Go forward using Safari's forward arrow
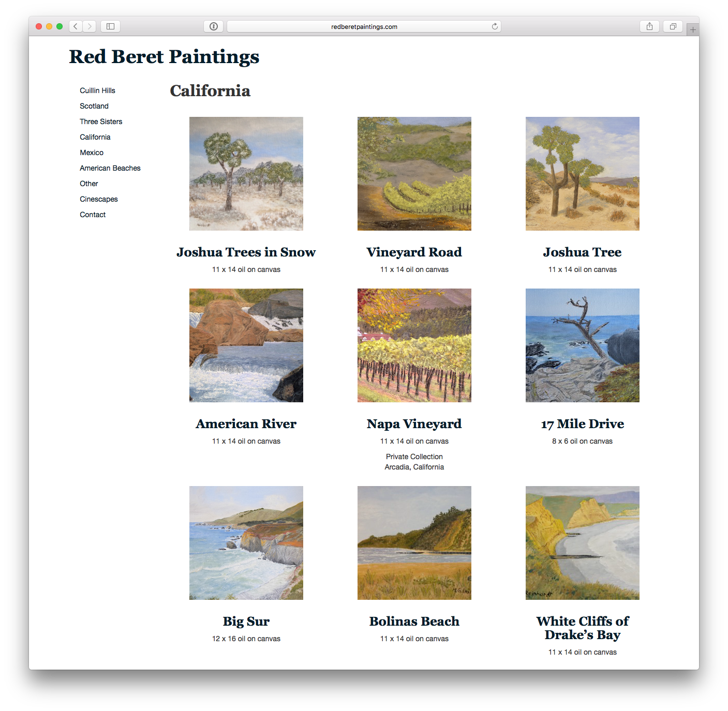This screenshot has width=728, height=711. (x=90, y=26)
